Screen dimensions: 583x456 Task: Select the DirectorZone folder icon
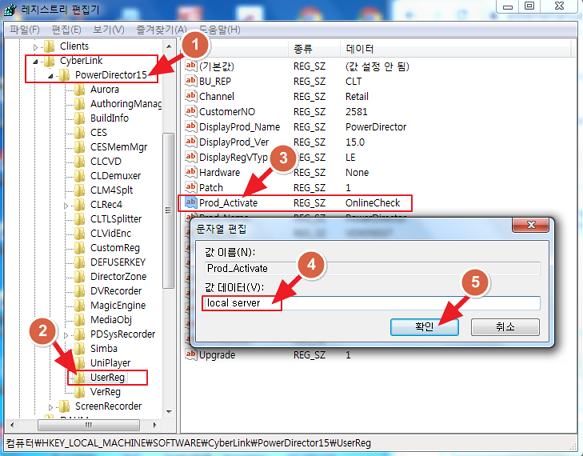79,277
